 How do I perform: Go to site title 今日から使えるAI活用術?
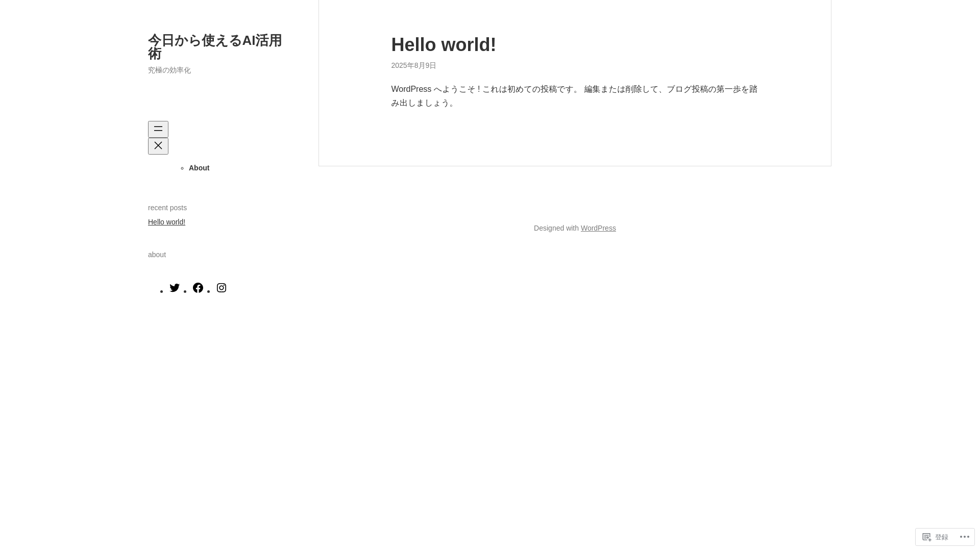click(x=215, y=47)
